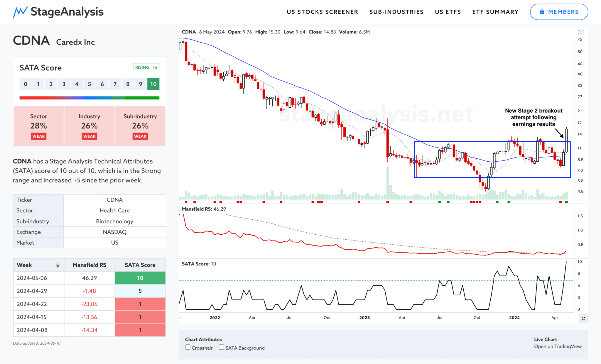Image resolution: width=601 pixels, height=364 pixels.
Task: Click Mansfield RS value -13.56
Action: (89, 317)
